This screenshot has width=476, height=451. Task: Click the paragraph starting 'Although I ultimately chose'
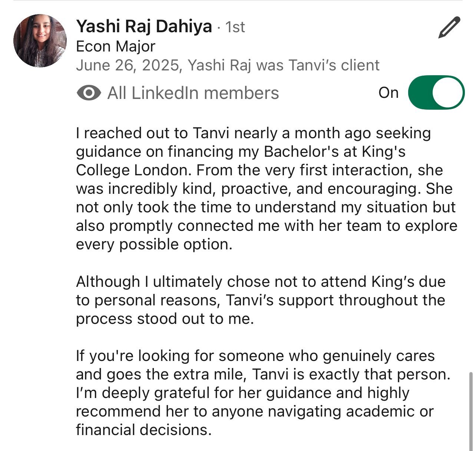coord(260,300)
